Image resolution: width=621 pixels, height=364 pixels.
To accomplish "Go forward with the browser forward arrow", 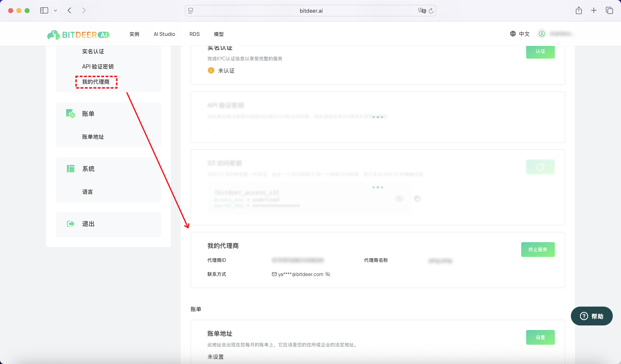I will (x=84, y=11).
